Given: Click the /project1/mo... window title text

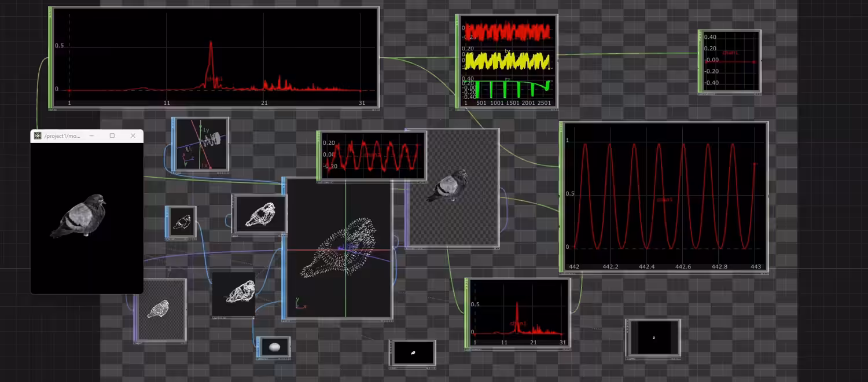Looking at the screenshot, I should tap(62, 136).
